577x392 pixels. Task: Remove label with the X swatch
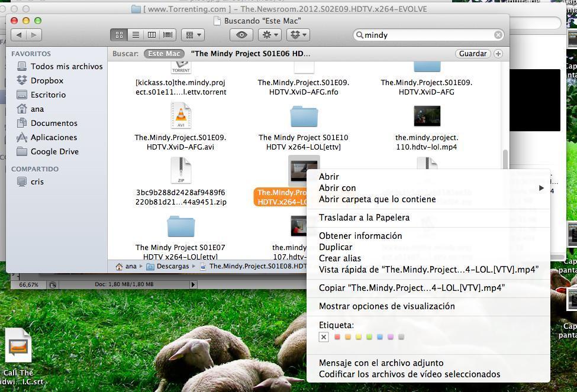pyautogui.click(x=324, y=337)
